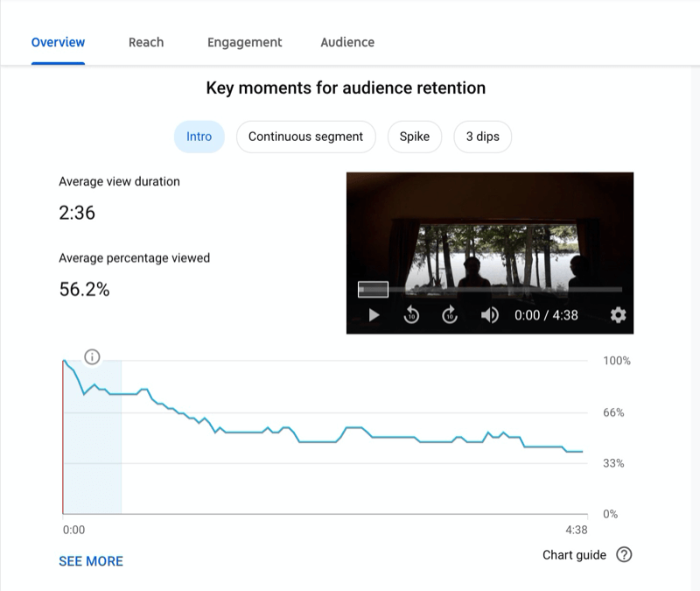Screen dimensions: 700x591
Task: Play the video preview
Action: (374, 315)
